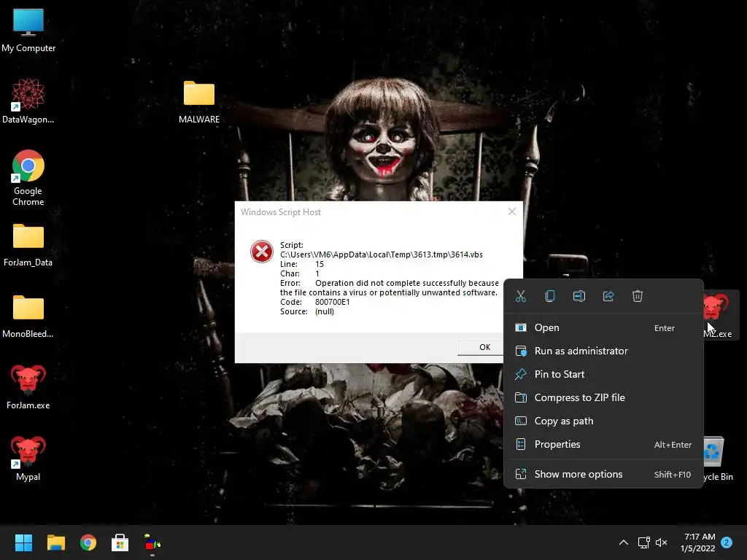The image size is (747, 560).
Task: Open the Windows Start button
Action: (23, 542)
